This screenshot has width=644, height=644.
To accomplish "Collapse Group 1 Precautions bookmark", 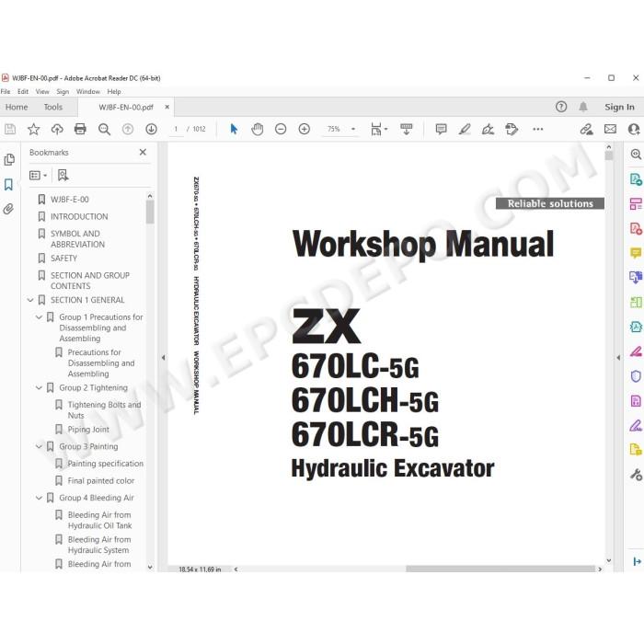I will pos(39,317).
